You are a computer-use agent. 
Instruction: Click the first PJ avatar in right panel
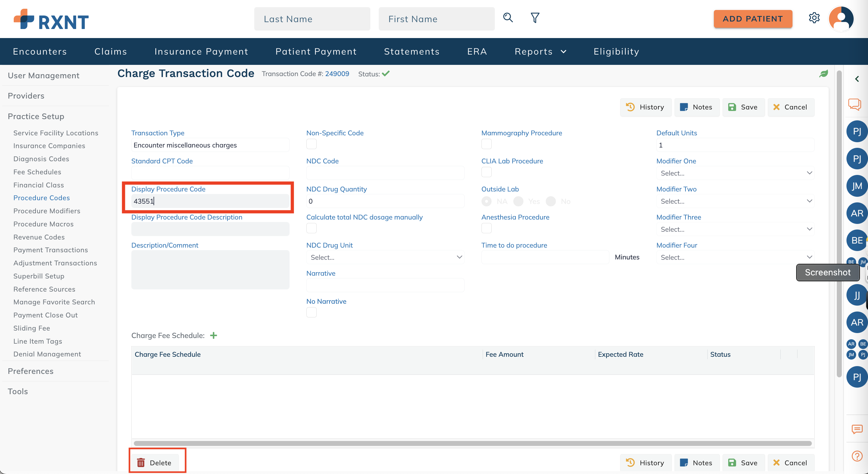pos(857,131)
